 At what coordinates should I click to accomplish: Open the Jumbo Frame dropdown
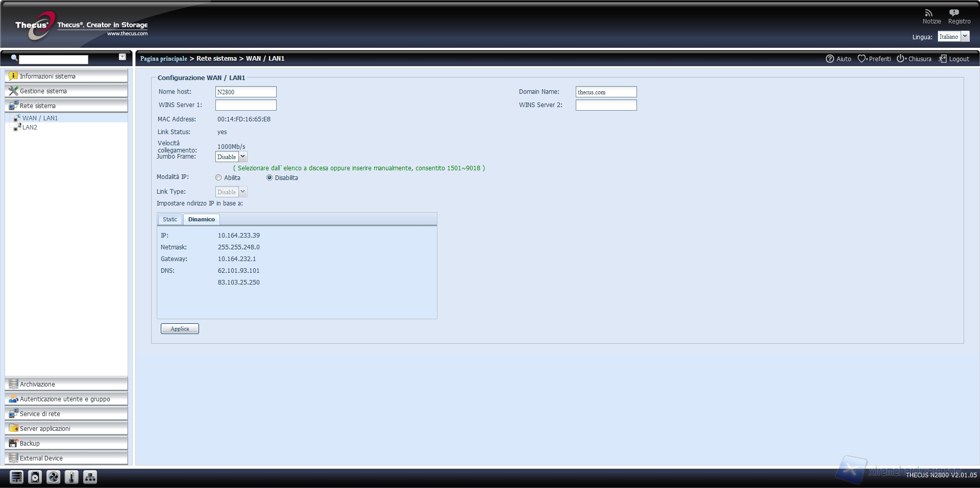point(243,157)
